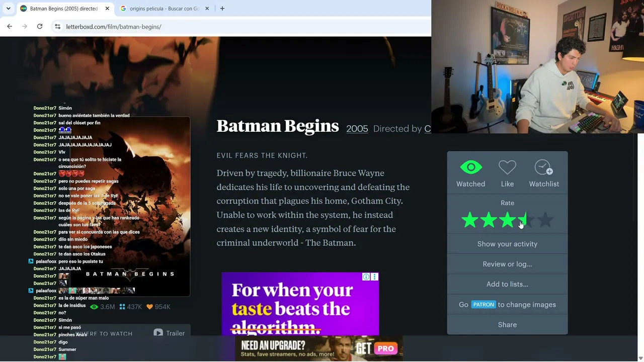The height and width of the screenshot is (362, 644).
Task: Close the 'origins pelicula' tab
Action: pos(208,9)
